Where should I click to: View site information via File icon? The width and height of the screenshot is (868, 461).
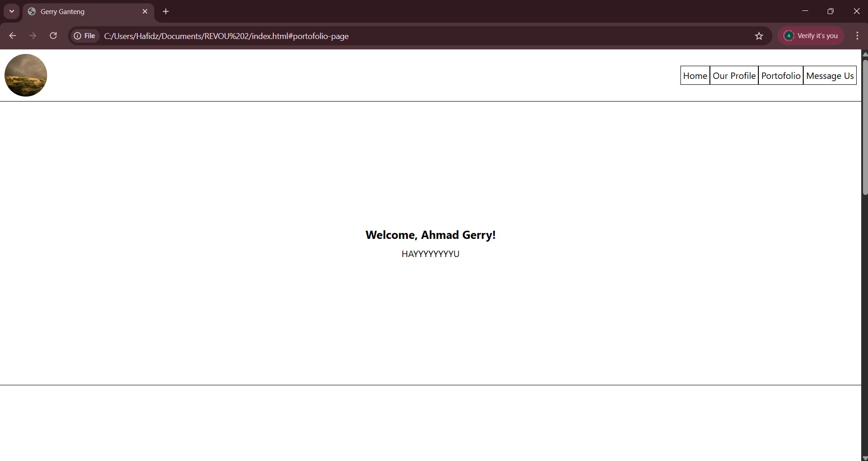(x=85, y=36)
